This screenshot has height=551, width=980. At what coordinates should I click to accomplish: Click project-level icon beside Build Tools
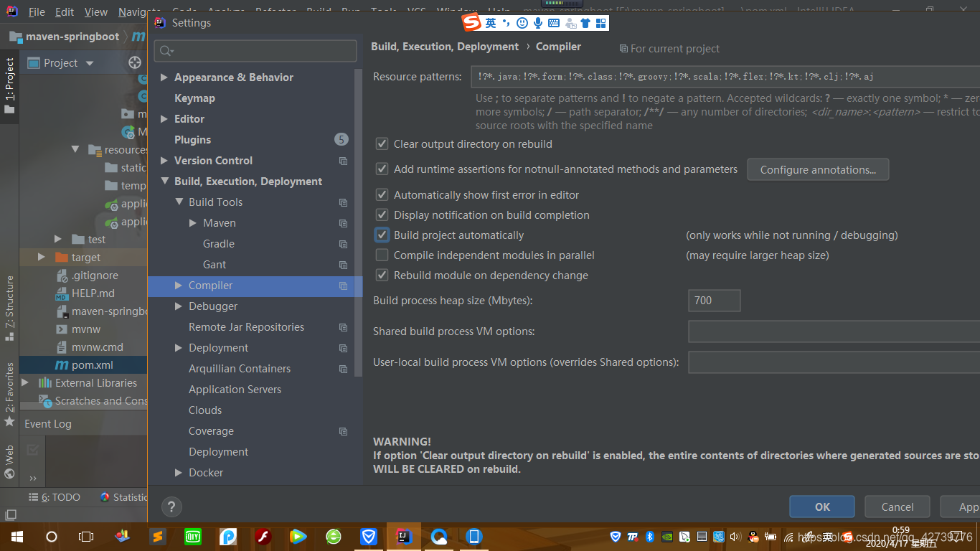[x=344, y=202]
